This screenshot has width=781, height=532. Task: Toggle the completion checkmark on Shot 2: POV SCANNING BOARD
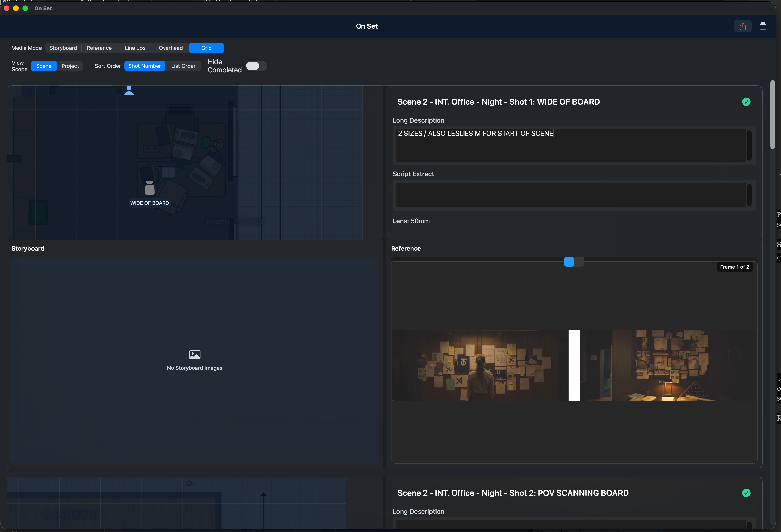coord(746,493)
